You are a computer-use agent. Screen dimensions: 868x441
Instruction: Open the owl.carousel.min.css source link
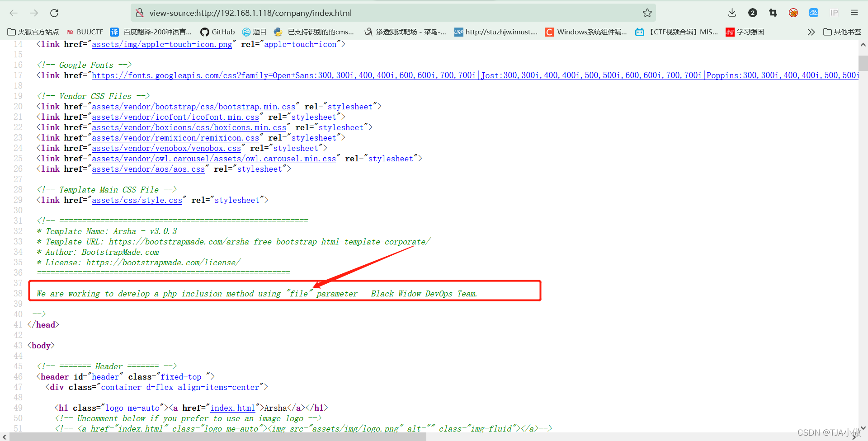214,159
